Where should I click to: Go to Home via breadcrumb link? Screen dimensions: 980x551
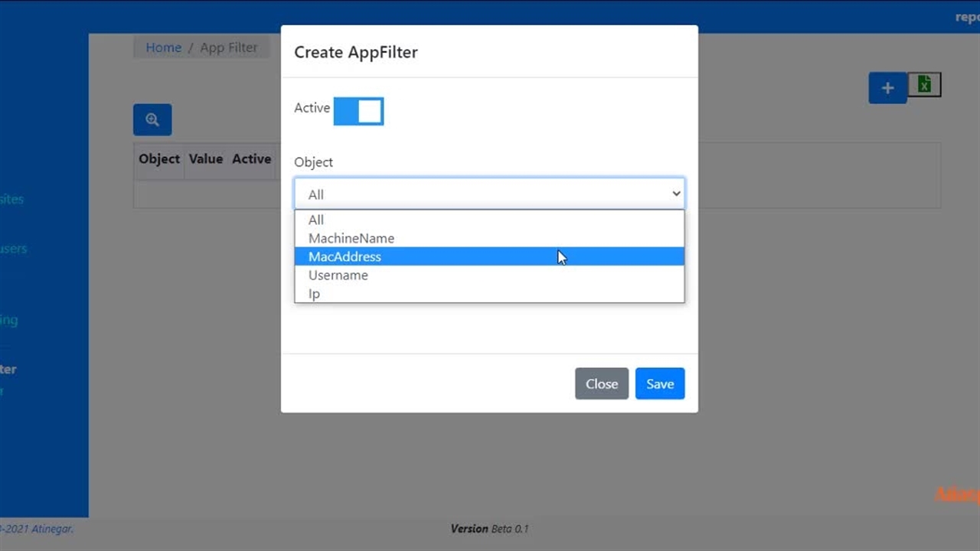click(x=163, y=47)
